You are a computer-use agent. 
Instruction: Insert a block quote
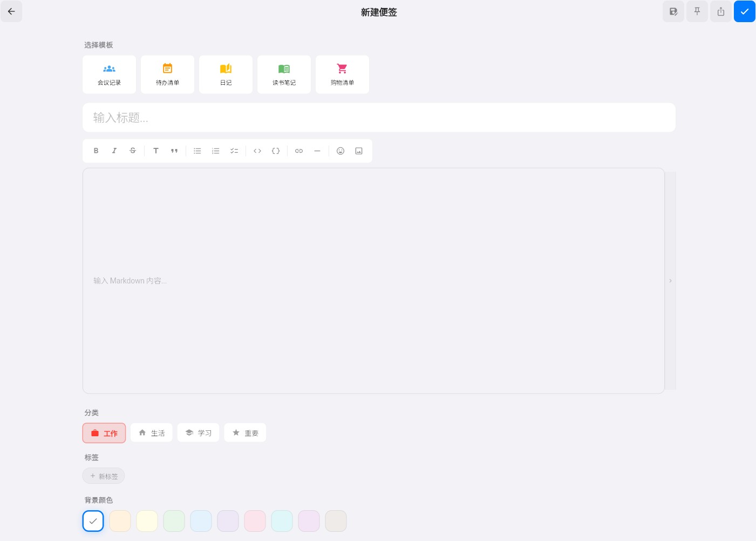coord(174,151)
